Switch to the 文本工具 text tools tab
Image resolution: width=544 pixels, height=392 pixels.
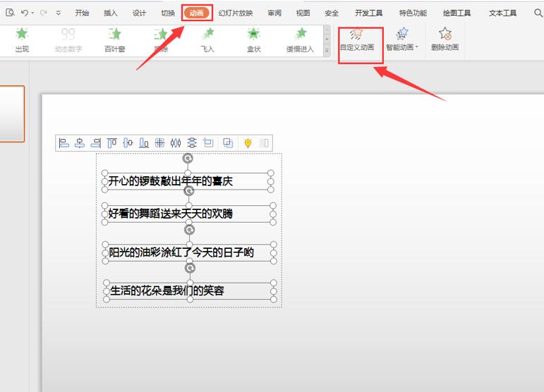tap(502, 13)
